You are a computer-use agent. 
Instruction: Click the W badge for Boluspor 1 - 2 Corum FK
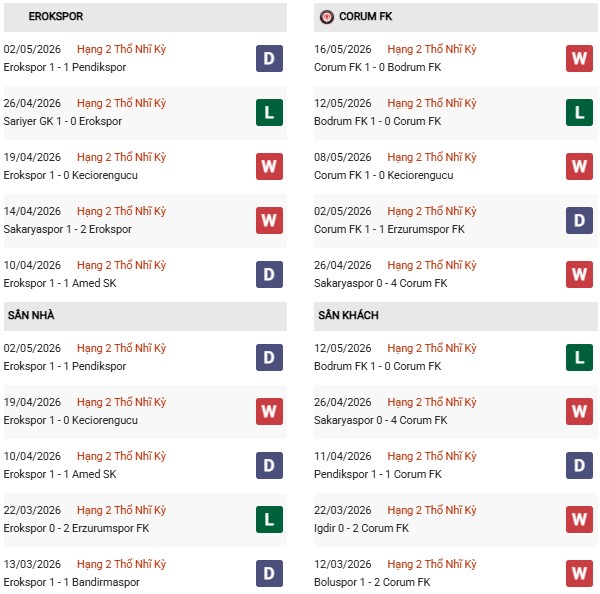click(x=579, y=573)
